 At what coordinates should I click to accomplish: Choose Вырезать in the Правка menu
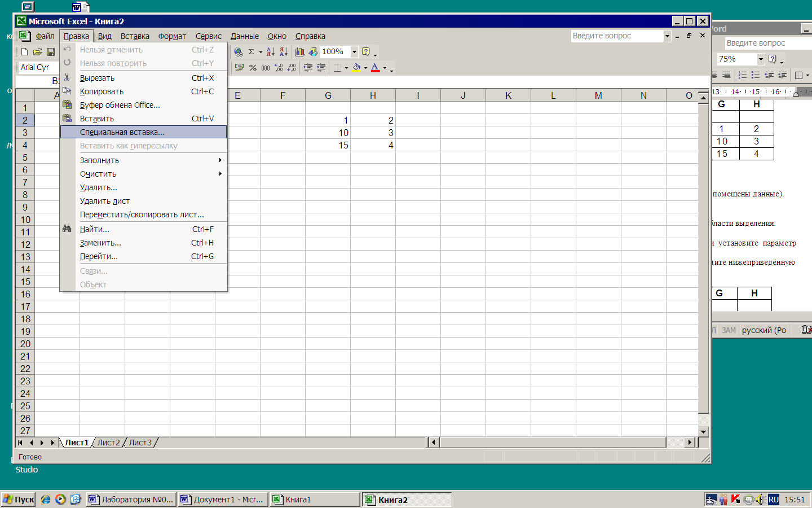143,78
